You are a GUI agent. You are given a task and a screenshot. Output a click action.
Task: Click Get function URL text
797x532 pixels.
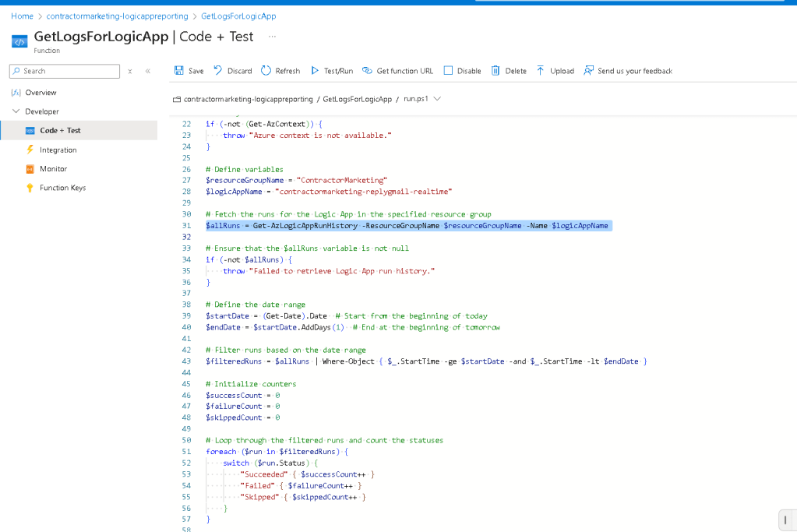(x=404, y=71)
